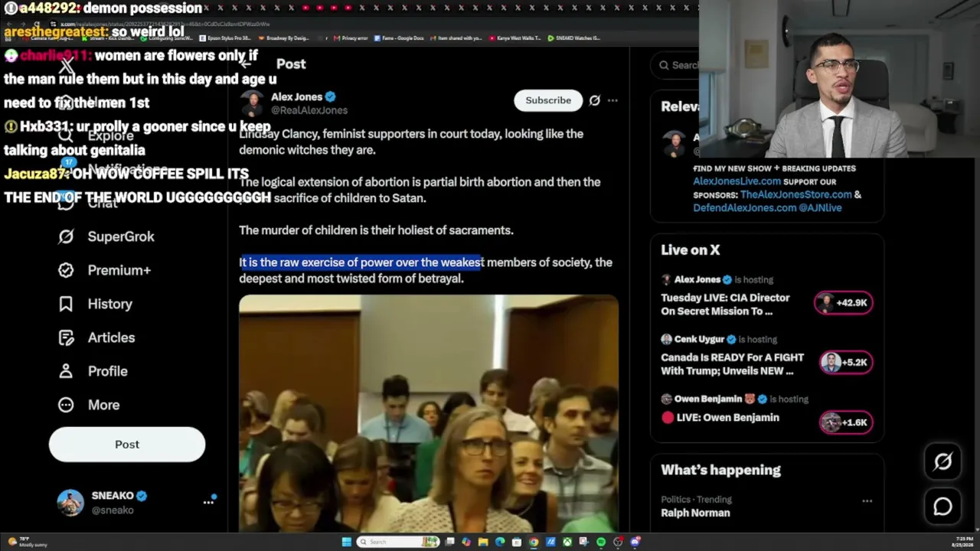Open Task View on the taskbar
980x551 pixels.
449,542
